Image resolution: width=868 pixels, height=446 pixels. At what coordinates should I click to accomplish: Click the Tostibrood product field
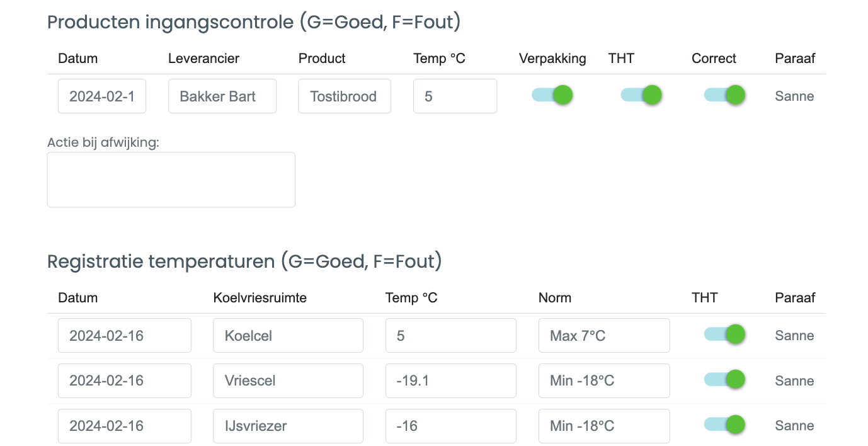(x=345, y=96)
